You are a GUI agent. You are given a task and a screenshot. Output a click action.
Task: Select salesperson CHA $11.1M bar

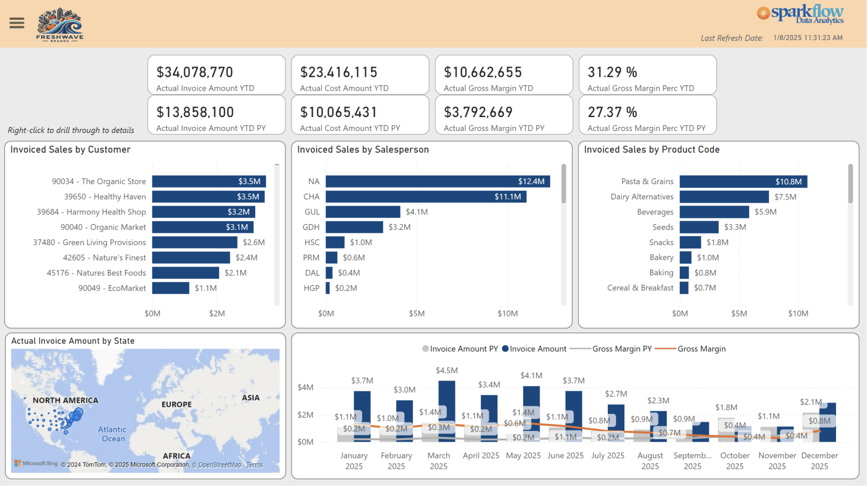click(426, 197)
